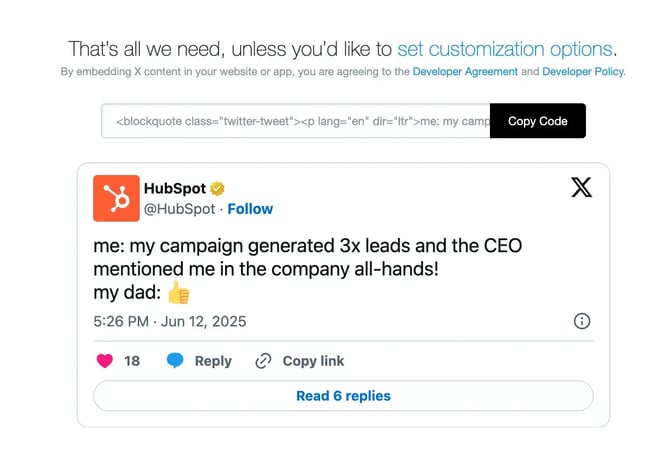650x453 pixels.
Task: Click the @HubSpot handle
Action: point(180,209)
